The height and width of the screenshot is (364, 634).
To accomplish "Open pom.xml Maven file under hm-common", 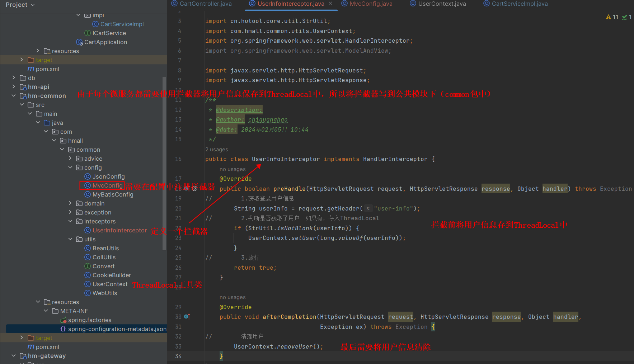I will point(47,347).
